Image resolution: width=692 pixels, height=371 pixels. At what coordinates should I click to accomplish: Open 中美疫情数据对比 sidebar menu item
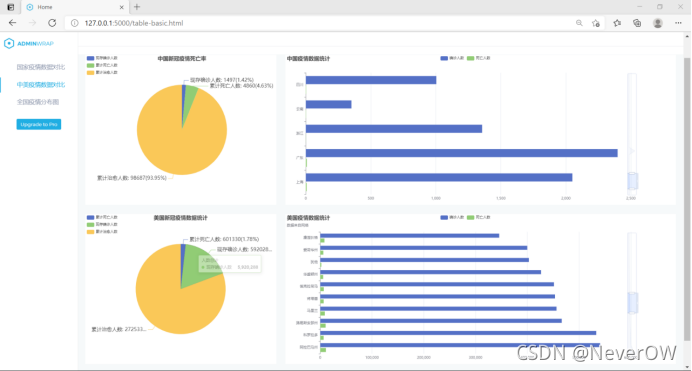click(41, 85)
